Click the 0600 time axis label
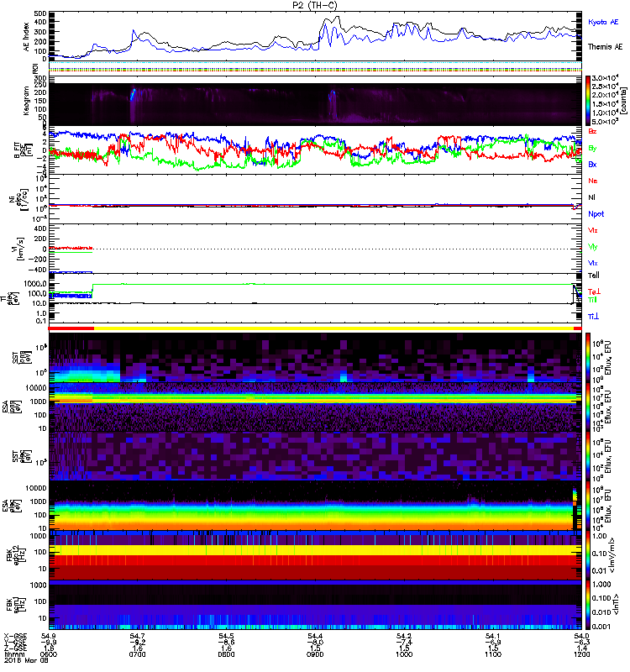 48,654
